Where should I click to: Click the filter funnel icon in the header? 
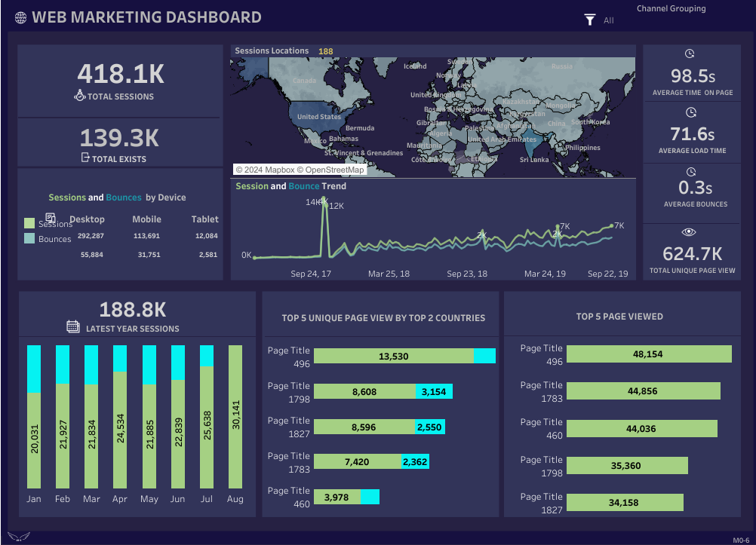point(589,20)
